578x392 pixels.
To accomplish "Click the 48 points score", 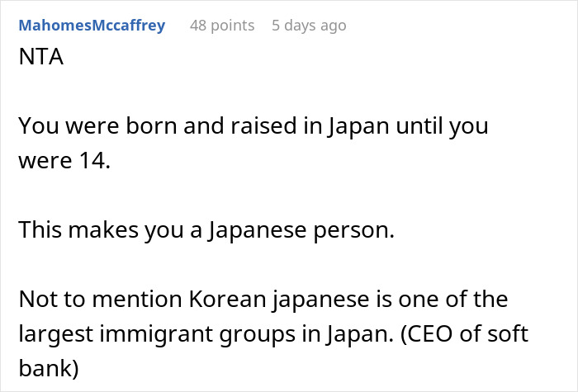I will pyautogui.click(x=222, y=26).
